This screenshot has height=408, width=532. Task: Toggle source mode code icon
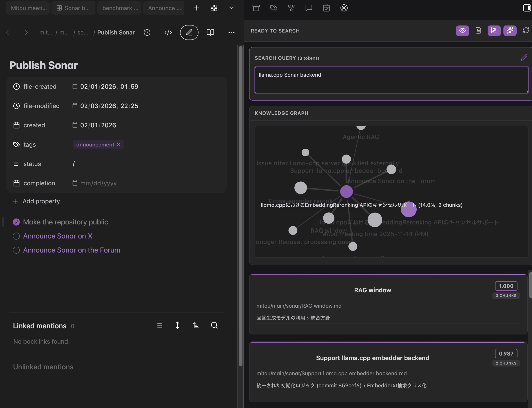[168, 32]
